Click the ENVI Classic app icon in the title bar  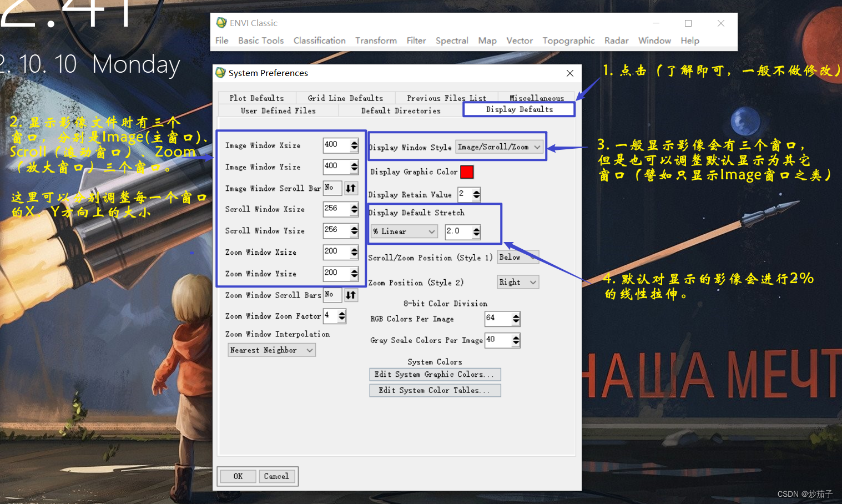[221, 23]
